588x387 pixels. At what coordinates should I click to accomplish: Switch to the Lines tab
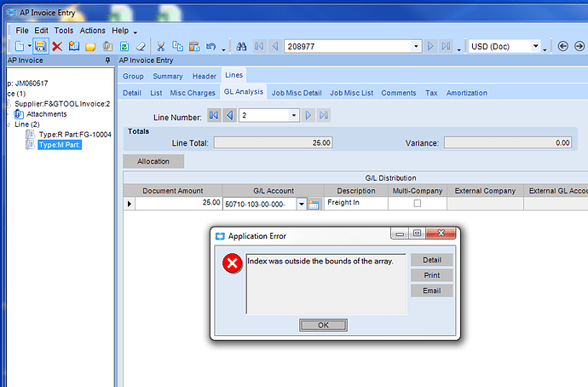(233, 75)
